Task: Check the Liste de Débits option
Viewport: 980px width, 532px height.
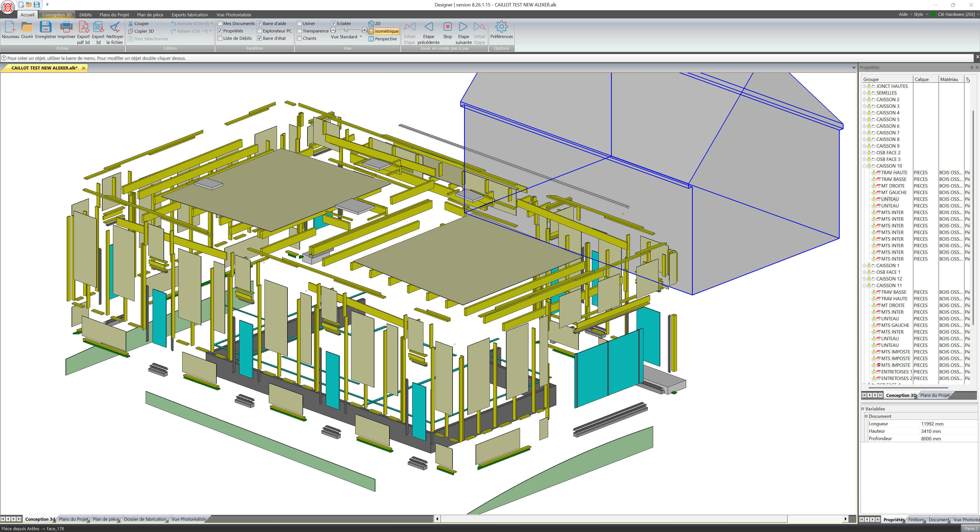Action: point(220,38)
